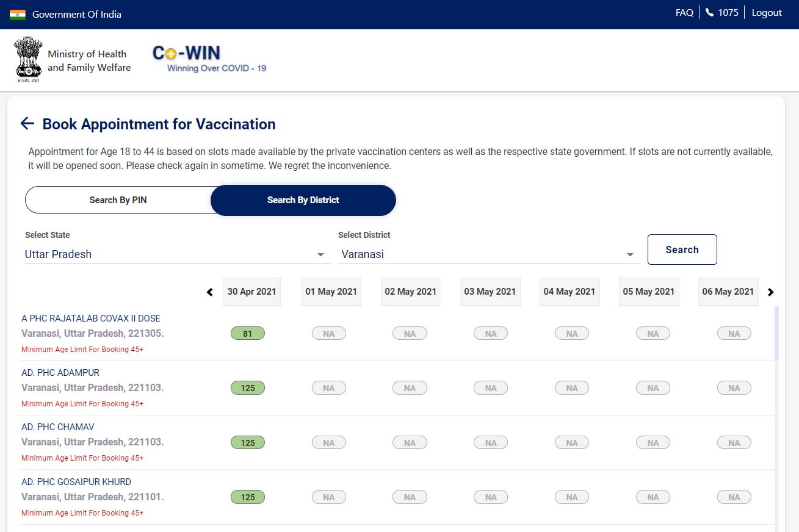Expand district list via Varanasi arrow
799x532 pixels.
pyautogui.click(x=631, y=255)
